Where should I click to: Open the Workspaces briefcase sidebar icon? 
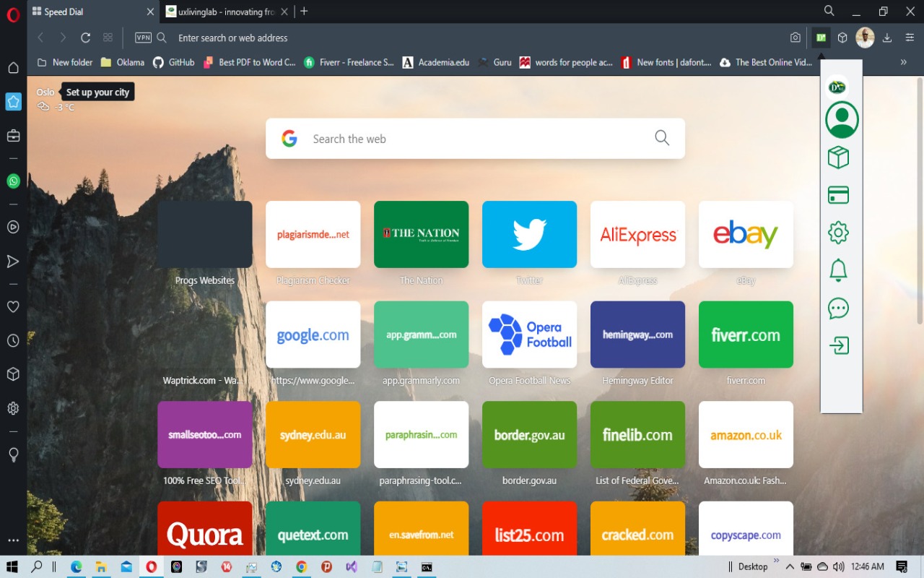point(13,135)
